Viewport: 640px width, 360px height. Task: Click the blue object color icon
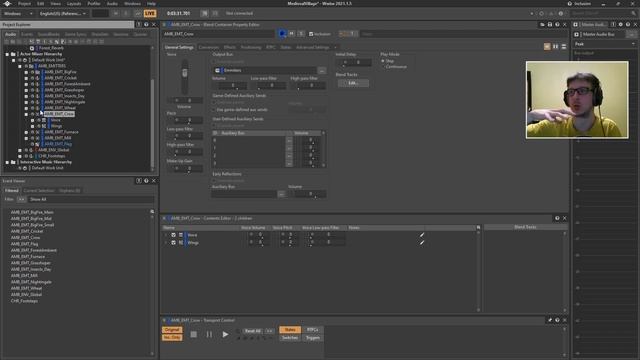282,34
